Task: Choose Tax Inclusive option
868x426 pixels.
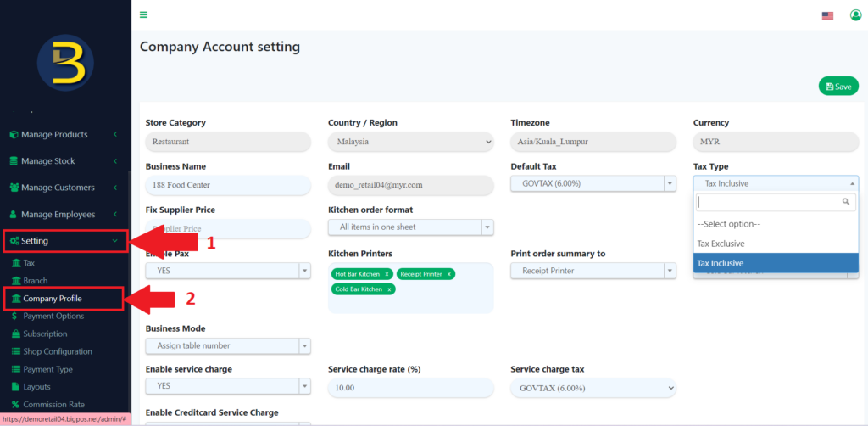Action: 721,264
